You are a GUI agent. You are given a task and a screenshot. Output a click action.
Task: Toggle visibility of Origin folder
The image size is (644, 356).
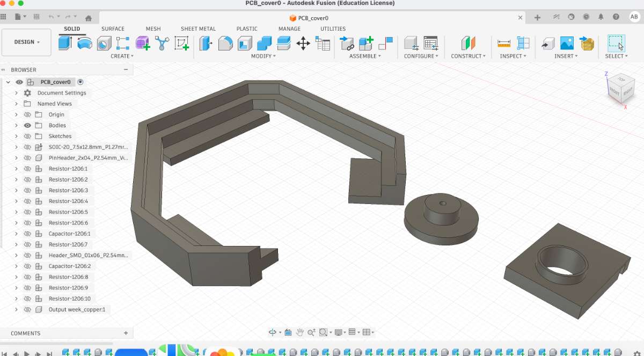(27, 114)
